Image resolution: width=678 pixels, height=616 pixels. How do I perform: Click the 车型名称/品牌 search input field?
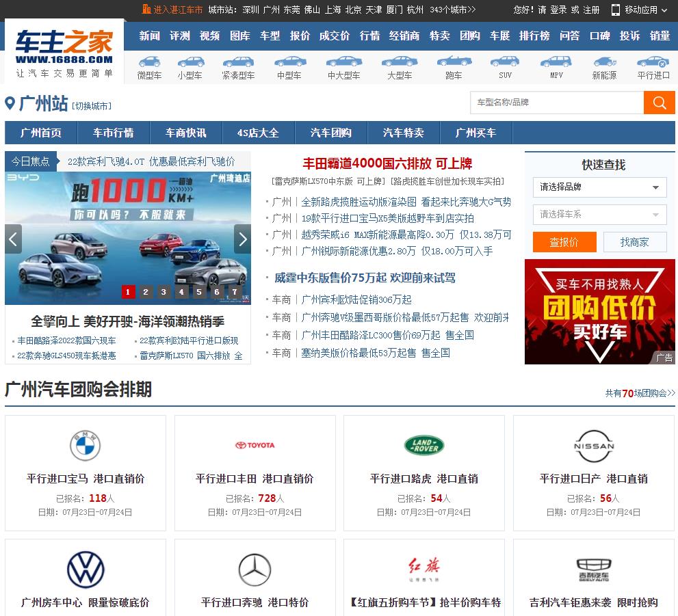pos(557,103)
